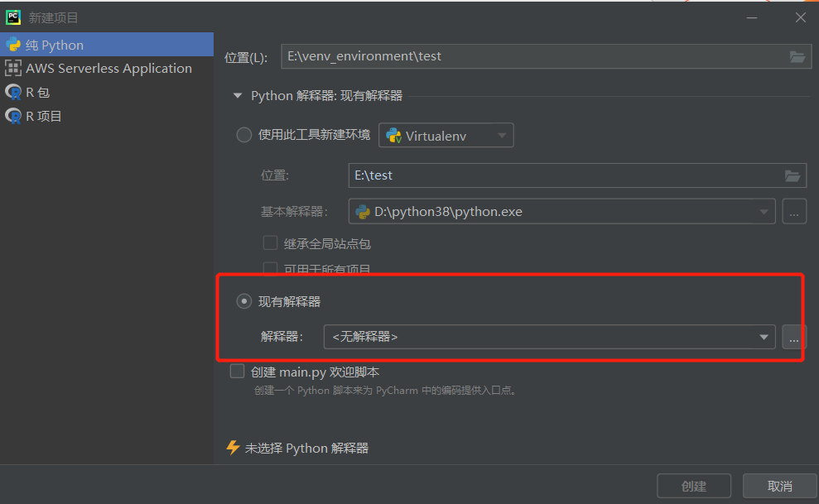
Task: Select 使用此工具新建环境 radio button
Action: (x=244, y=135)
